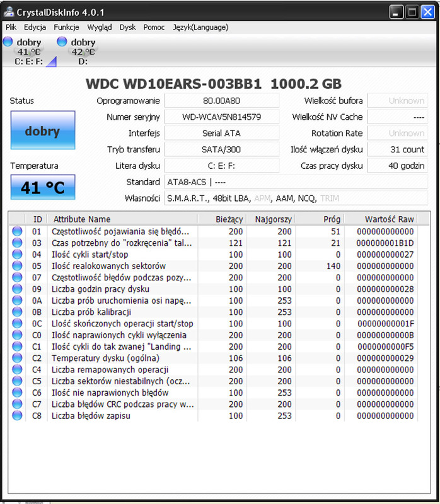Click the Standard field ATA8-ACS
Image resolution: width=440 pixels, height=504 pixels.
coord(296,182)
